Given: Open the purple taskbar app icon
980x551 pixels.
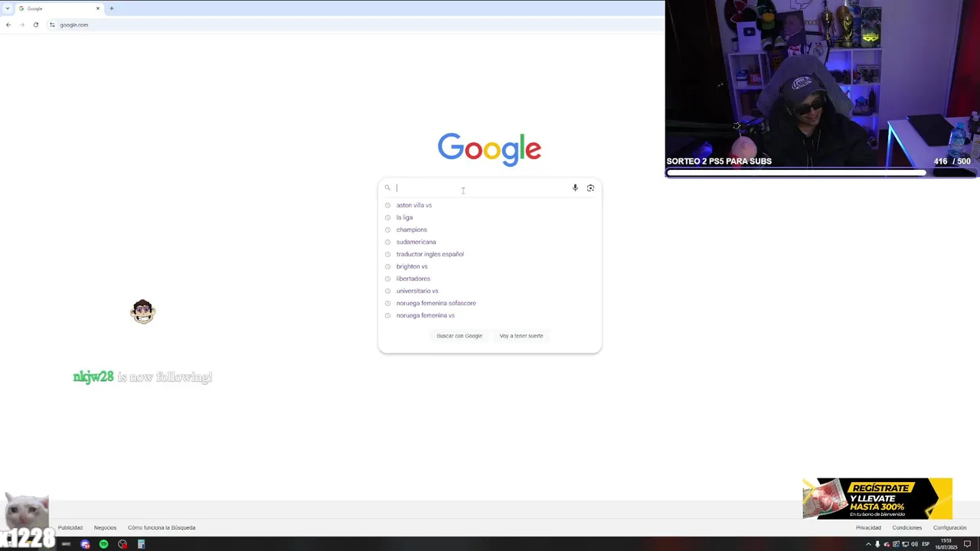Looking at the screenshot, I should coord(85,544).
